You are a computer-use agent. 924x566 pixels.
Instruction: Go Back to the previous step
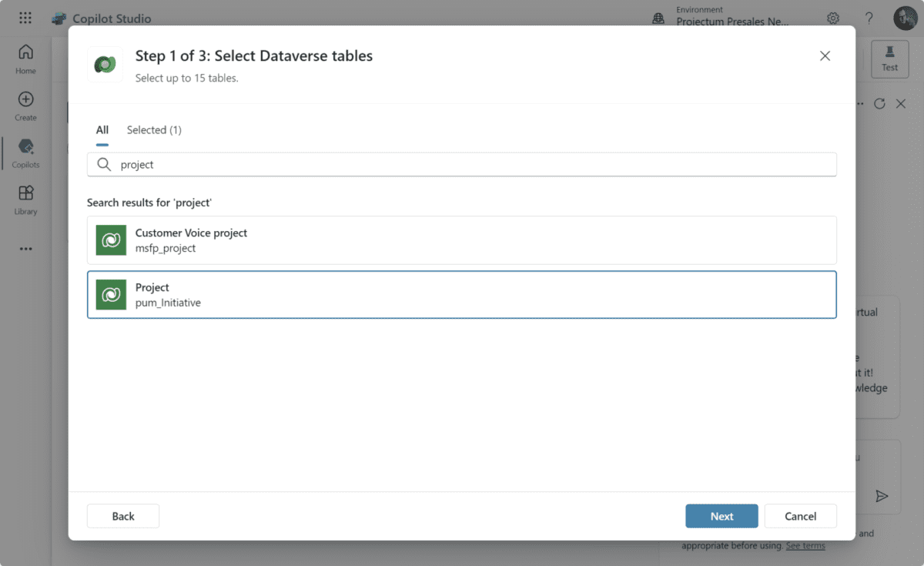(x=122, y=516)
